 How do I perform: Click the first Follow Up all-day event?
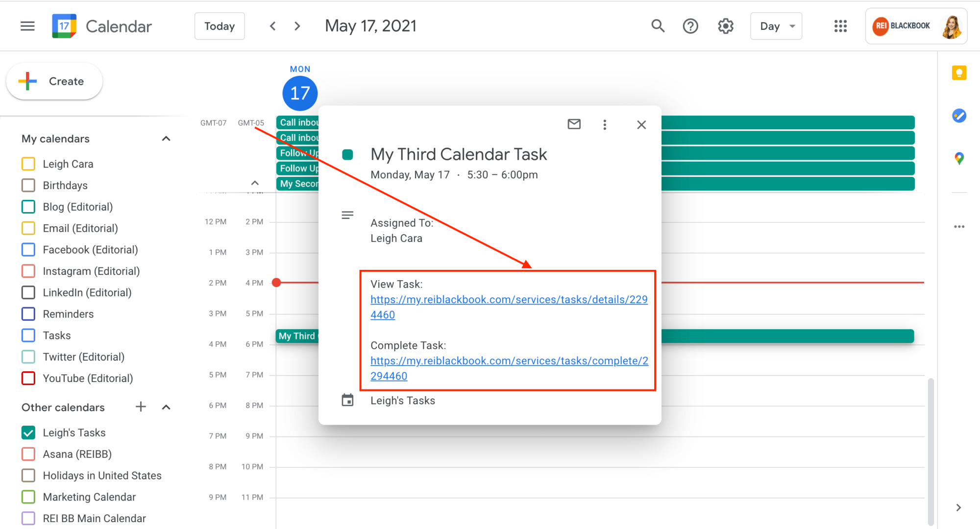click(298, 153)
